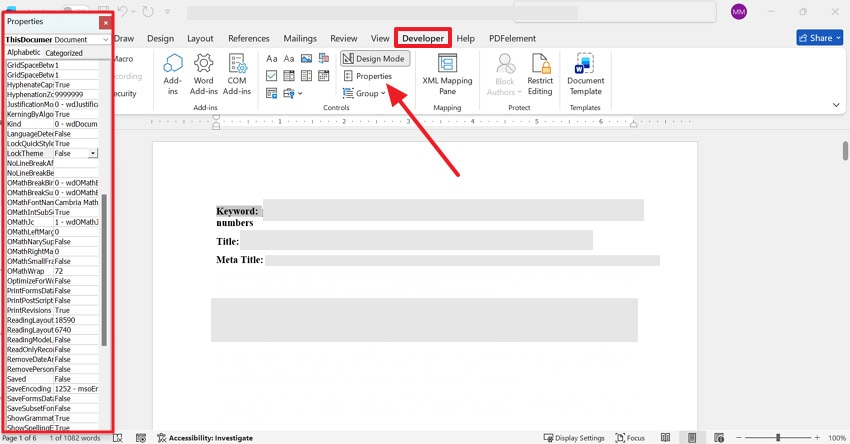The image size is (850, 444).
Task: Switch to Print Layout view
Action: 692,437
